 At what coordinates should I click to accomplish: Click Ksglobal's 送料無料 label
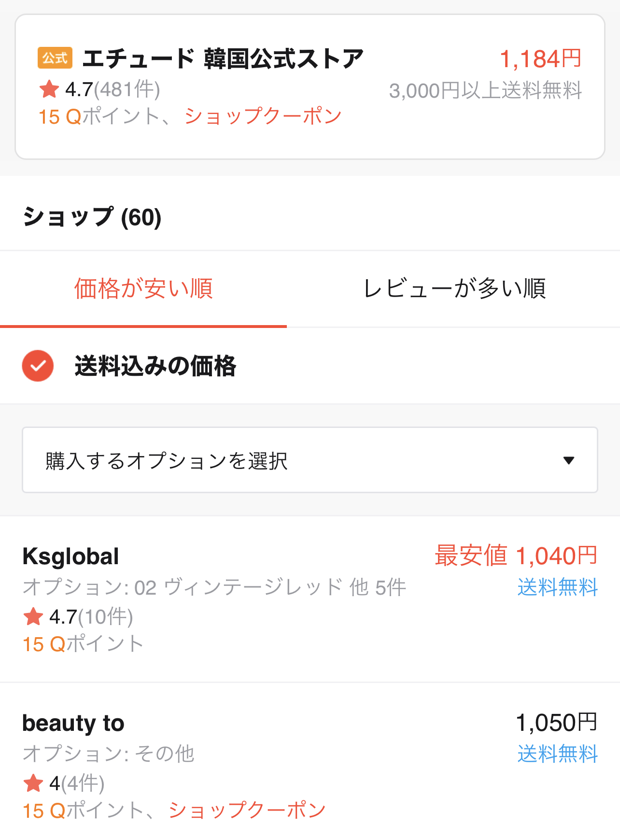click(x=557, y=587)
